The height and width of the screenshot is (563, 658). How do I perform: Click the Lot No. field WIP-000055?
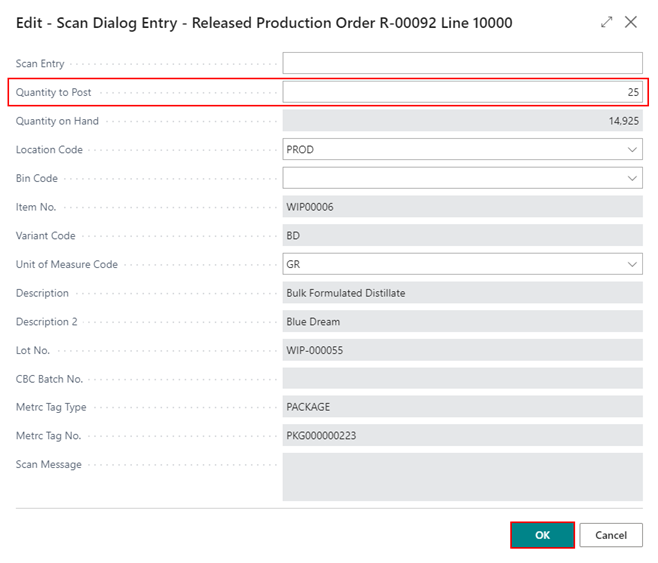pyautogui.click(x=462, y=351)
